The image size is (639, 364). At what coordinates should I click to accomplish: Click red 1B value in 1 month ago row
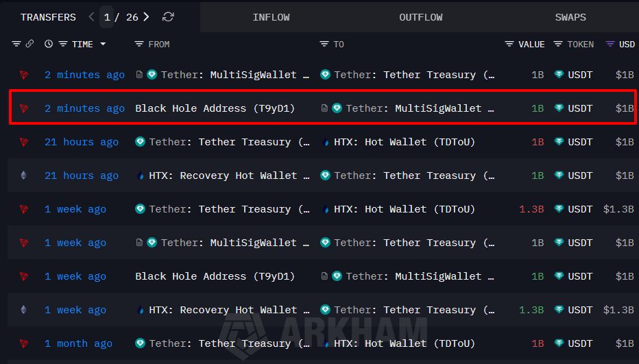click(538, 343)
